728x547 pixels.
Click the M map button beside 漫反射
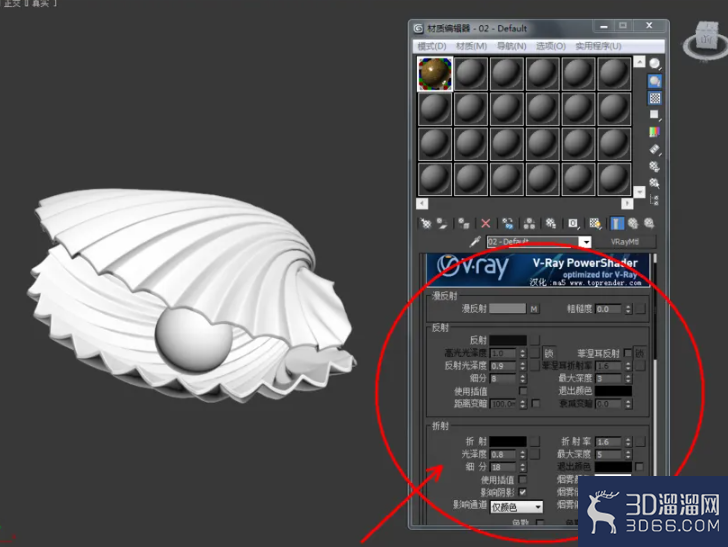534,309
